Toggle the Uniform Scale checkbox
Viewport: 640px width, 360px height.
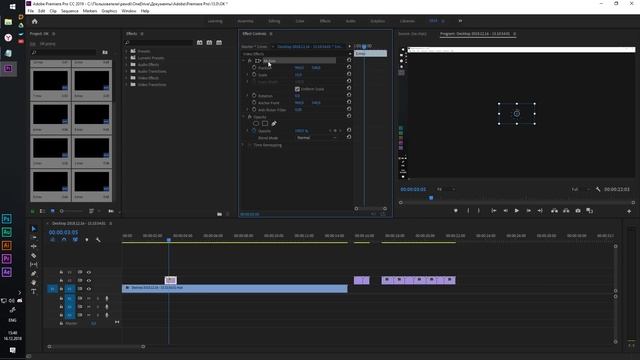point(297,89)
